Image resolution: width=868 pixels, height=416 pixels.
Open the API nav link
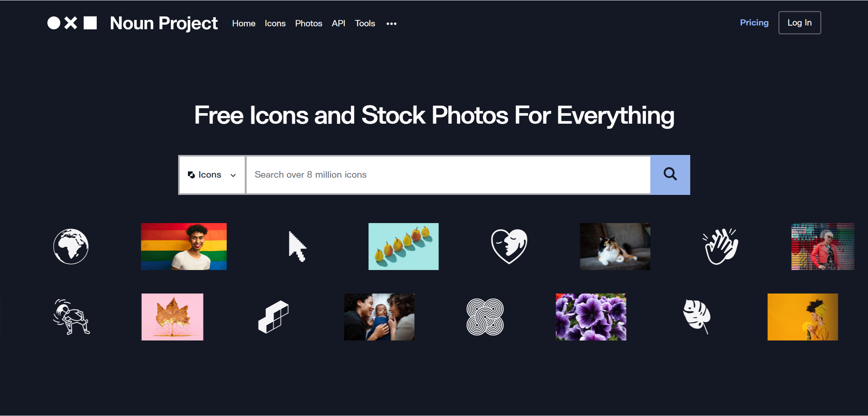338,23
